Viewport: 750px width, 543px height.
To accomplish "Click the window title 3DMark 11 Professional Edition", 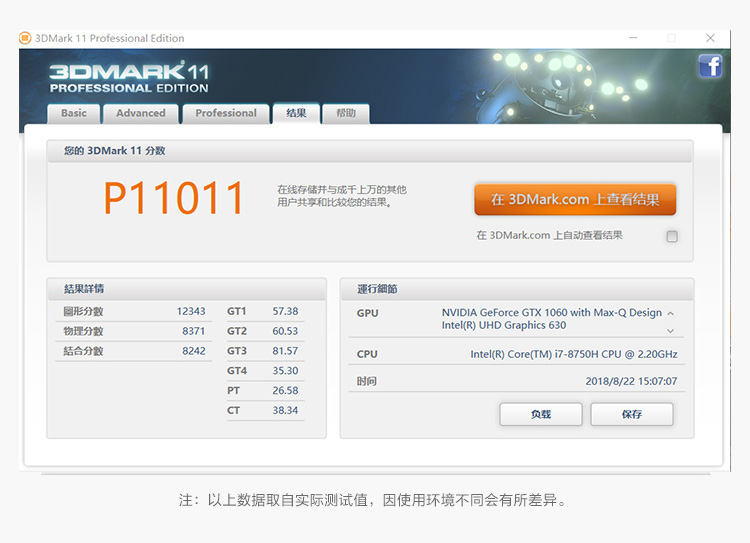I will coord(110,38).
